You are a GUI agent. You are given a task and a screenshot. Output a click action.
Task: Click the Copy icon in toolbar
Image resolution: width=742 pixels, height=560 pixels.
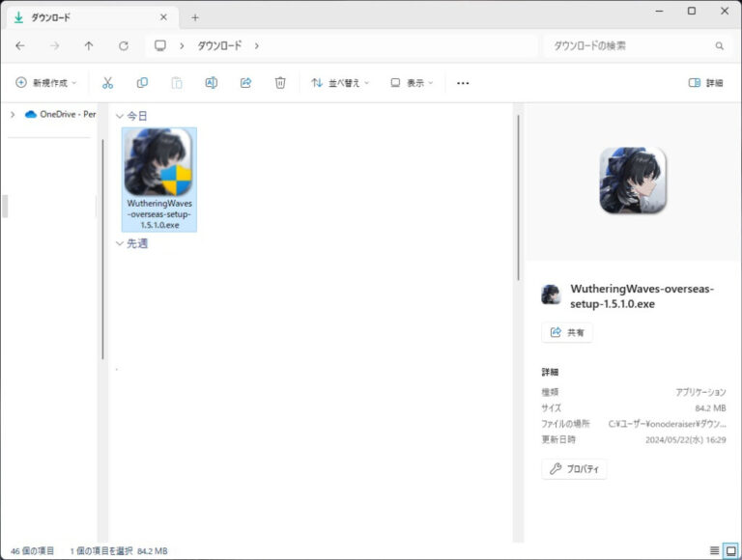[142, 83]
